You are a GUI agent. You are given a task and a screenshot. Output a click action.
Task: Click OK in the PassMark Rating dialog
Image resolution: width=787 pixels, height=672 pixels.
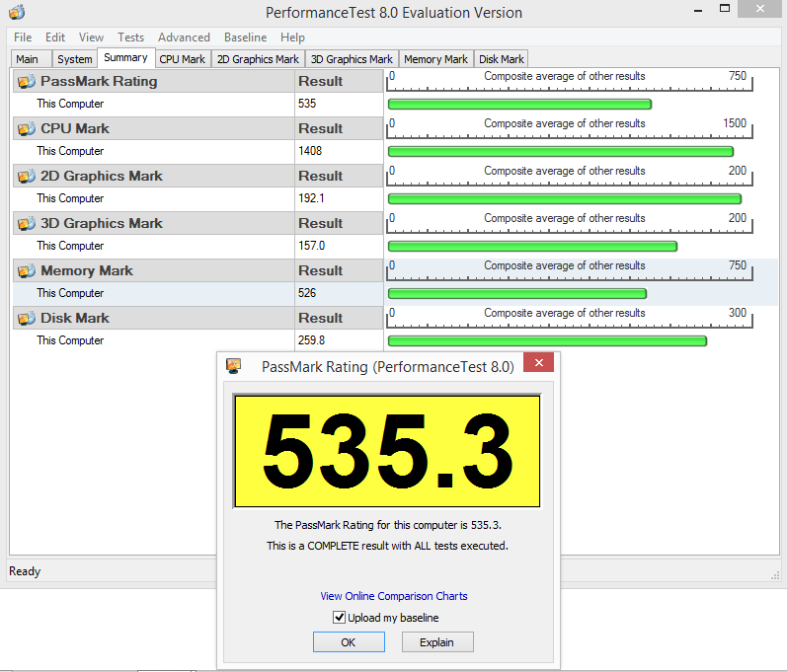point(349,642)
